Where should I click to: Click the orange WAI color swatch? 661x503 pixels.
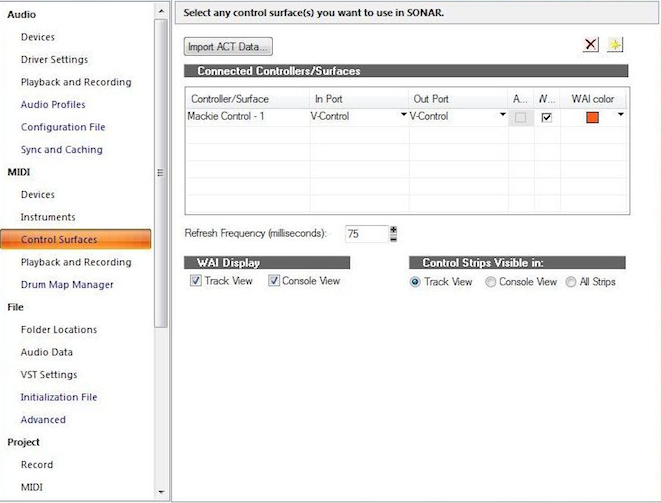coord(592,117)
